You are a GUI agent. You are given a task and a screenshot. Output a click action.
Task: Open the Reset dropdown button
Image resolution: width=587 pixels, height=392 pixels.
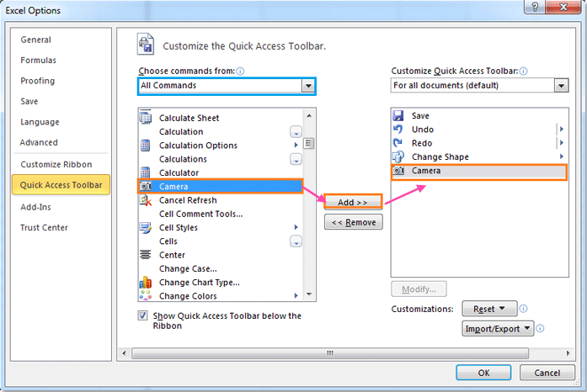[x=489, y=310]
